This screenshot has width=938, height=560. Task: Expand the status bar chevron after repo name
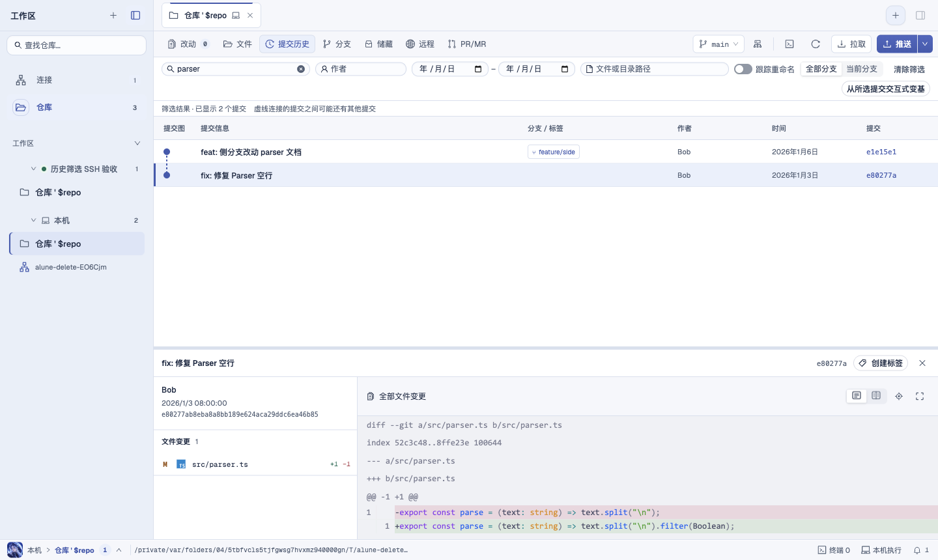click(x=119, y=550)
